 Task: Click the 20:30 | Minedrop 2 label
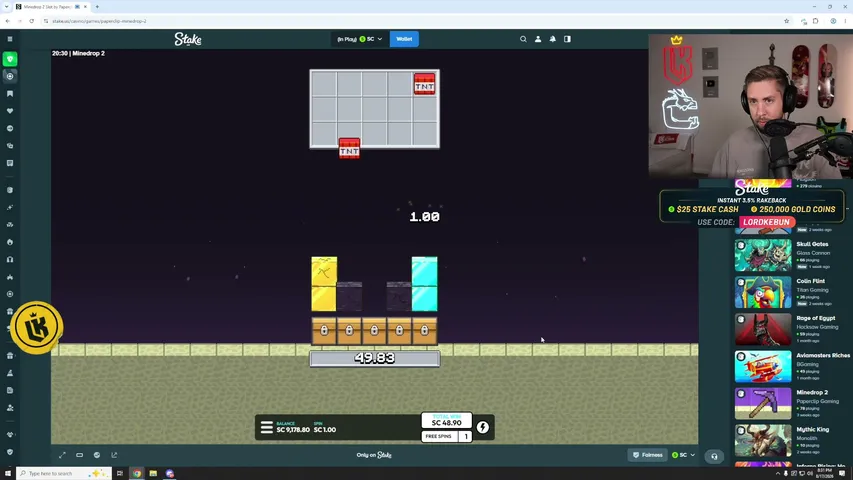[x=78, y=53]
